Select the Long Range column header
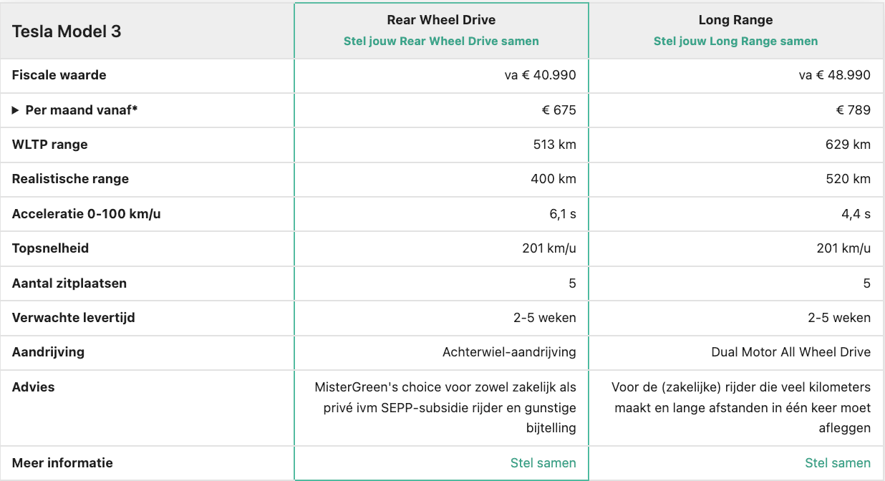 coord(735,20)
